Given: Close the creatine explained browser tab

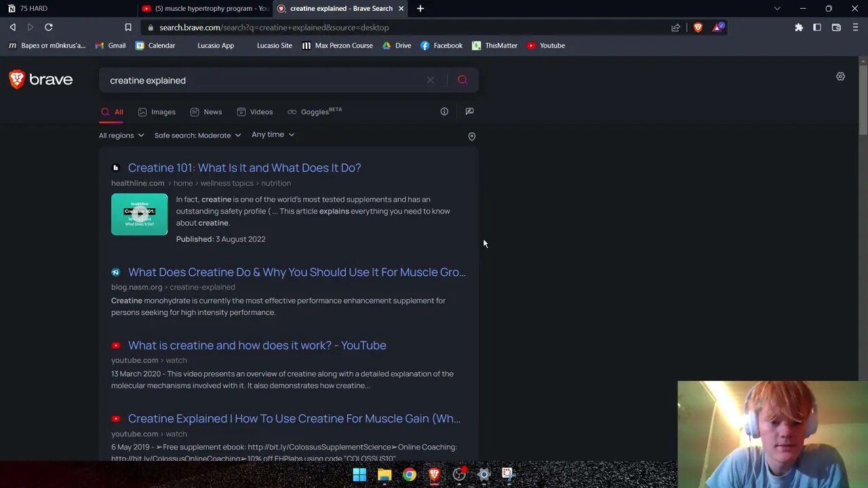Looking at the screenshot, I should (x=401, y=8).
